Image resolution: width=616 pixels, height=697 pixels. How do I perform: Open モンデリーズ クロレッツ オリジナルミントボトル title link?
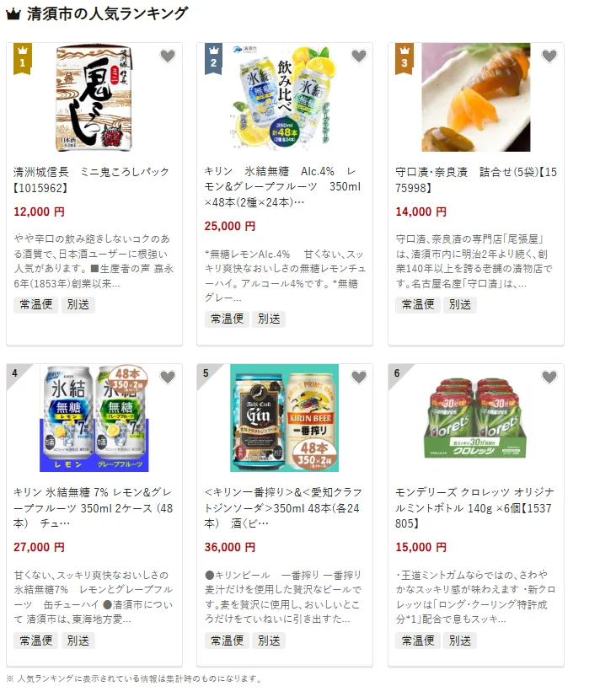pyautogui.click(x=474, y=507)
